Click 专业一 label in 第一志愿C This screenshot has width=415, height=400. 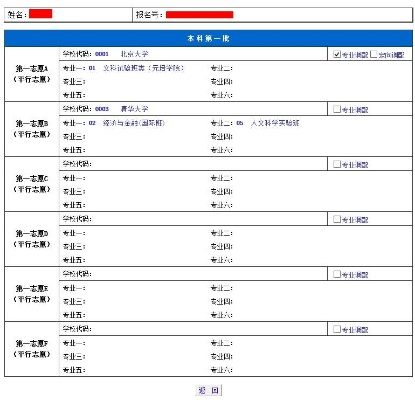(x=74, y=178)
